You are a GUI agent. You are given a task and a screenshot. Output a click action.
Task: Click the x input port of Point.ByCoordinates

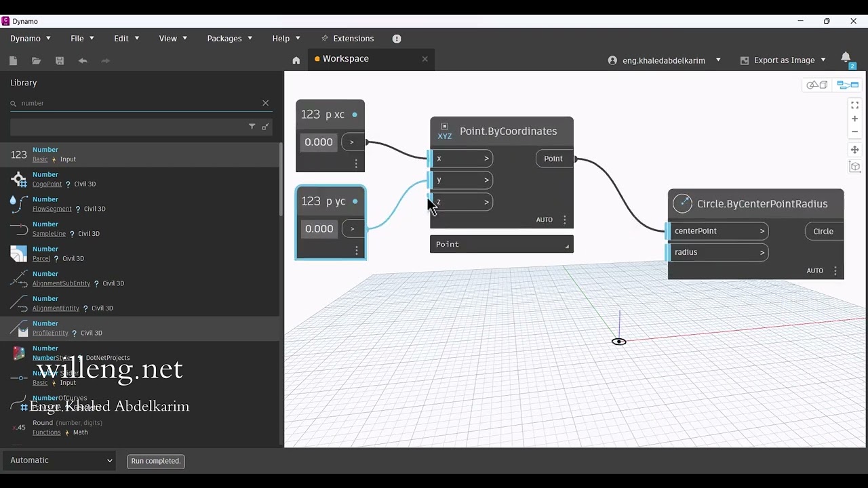(461, 159)
